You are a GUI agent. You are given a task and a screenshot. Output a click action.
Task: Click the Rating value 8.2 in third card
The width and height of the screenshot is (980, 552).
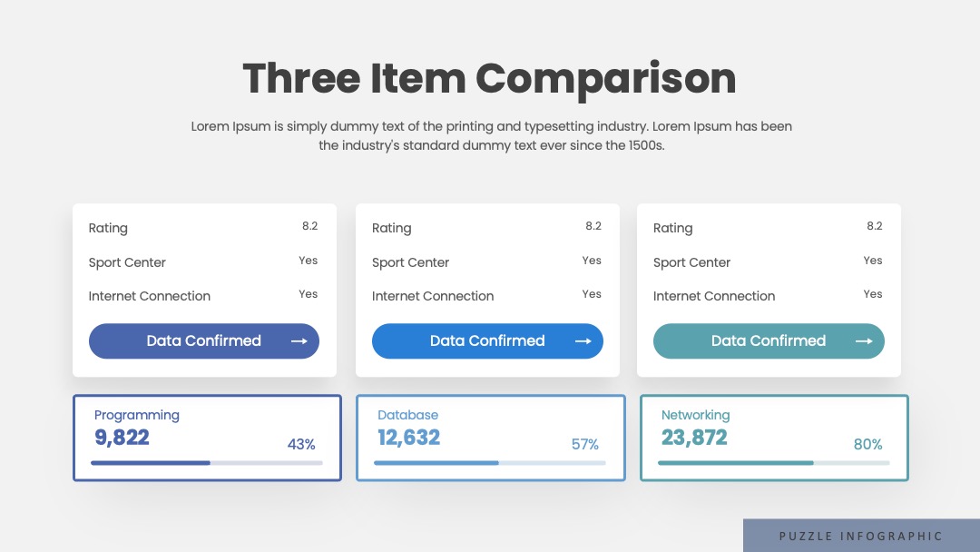pos(875,226)
